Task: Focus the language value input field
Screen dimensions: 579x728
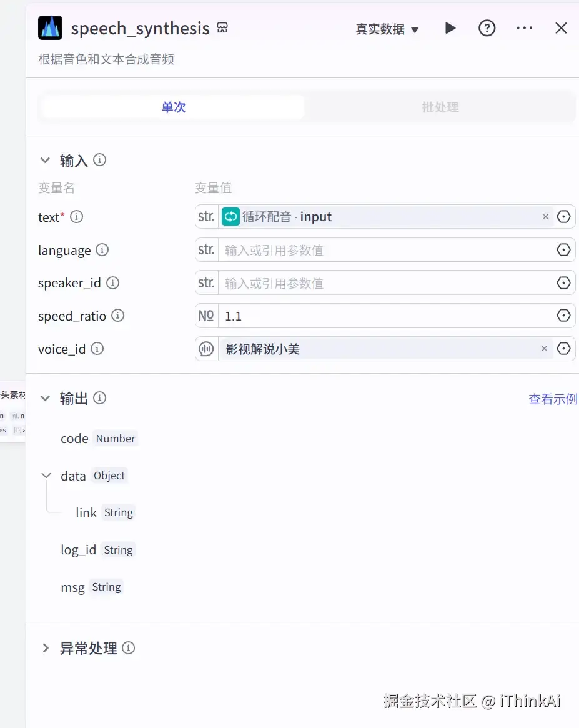Action: pos(386,250)
